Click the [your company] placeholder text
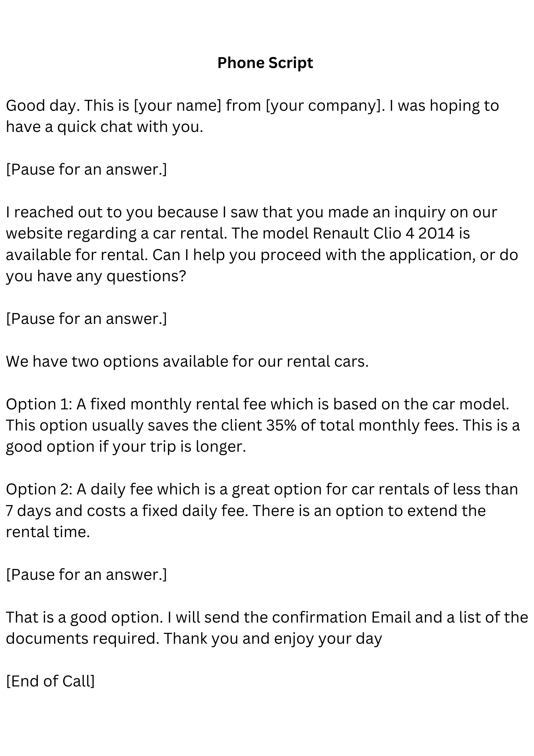The image size is (534, 756). tap(326, 105)
